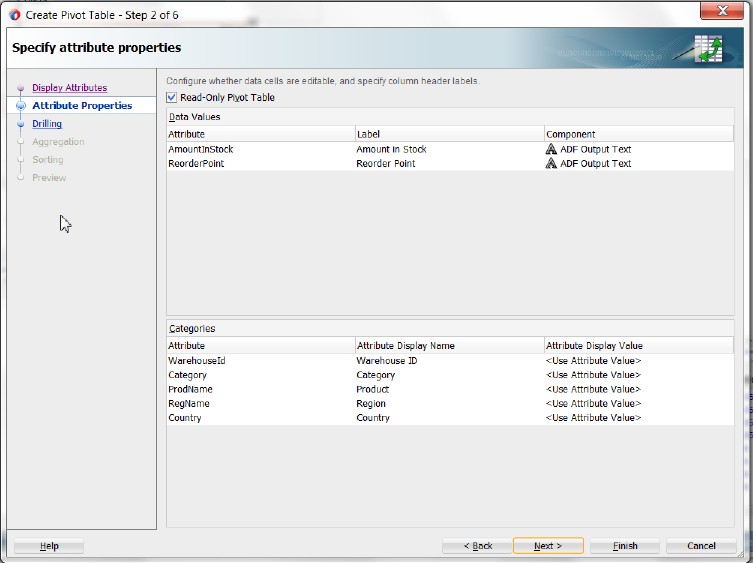Screen dimensions: 753x563
Task: Edit the 'Product' display name cell
Action: [x=449, y=389]
